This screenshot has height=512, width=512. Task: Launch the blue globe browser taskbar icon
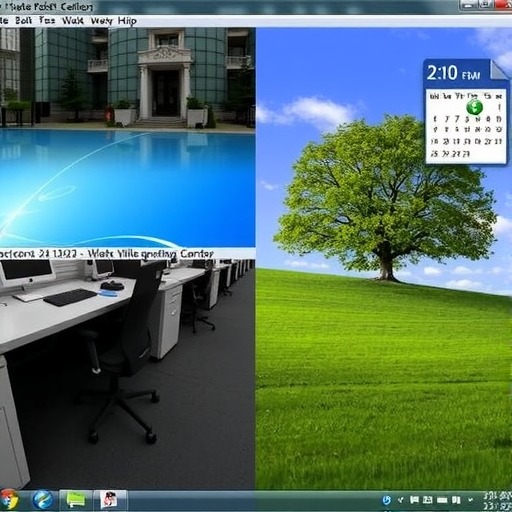tap(43, 500)
